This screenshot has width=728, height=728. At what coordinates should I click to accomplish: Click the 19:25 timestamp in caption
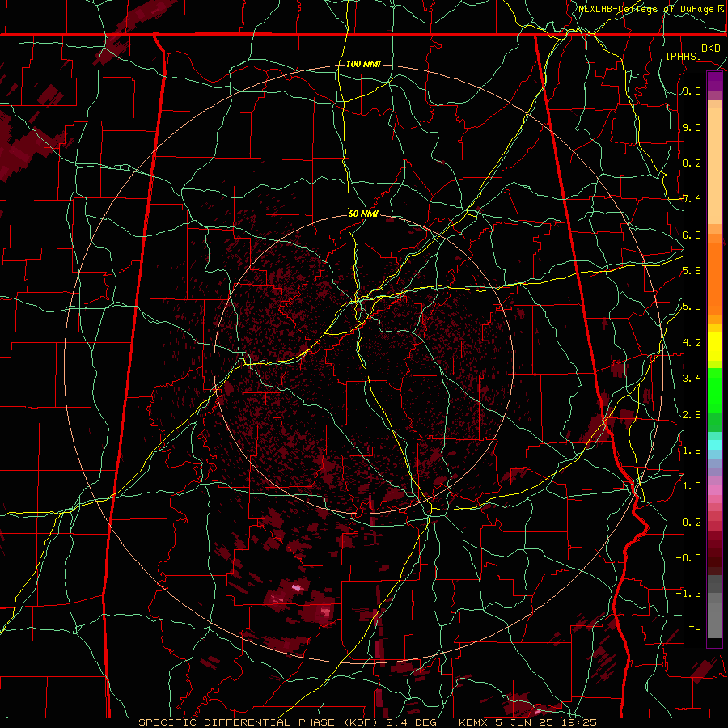(579, 722)
